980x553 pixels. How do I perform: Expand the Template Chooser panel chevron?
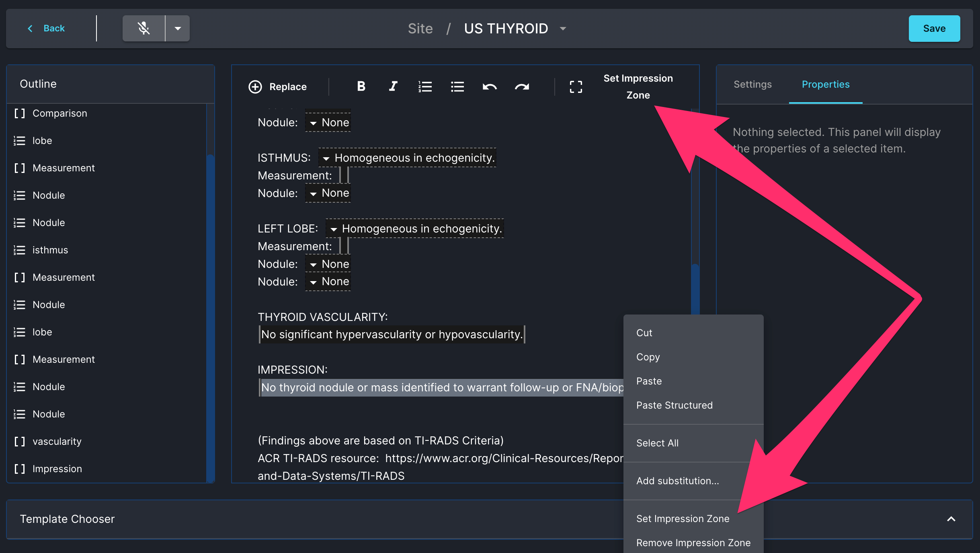(951, 519)
